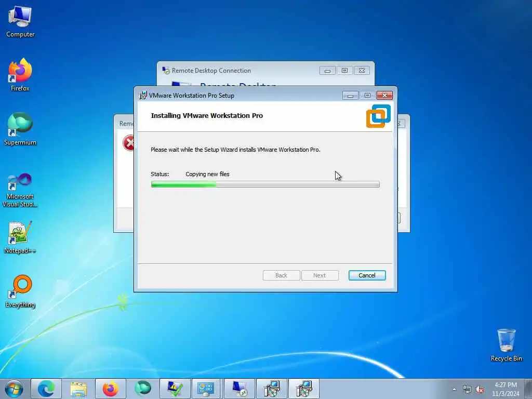Click the Show Desktop strip beside the clock

(x=528, y=389)
